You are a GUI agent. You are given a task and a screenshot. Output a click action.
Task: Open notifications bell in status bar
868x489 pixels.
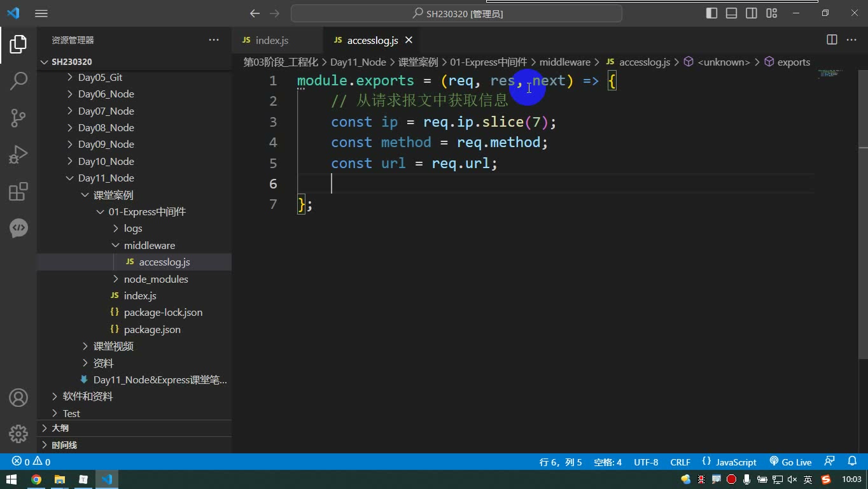852,462
